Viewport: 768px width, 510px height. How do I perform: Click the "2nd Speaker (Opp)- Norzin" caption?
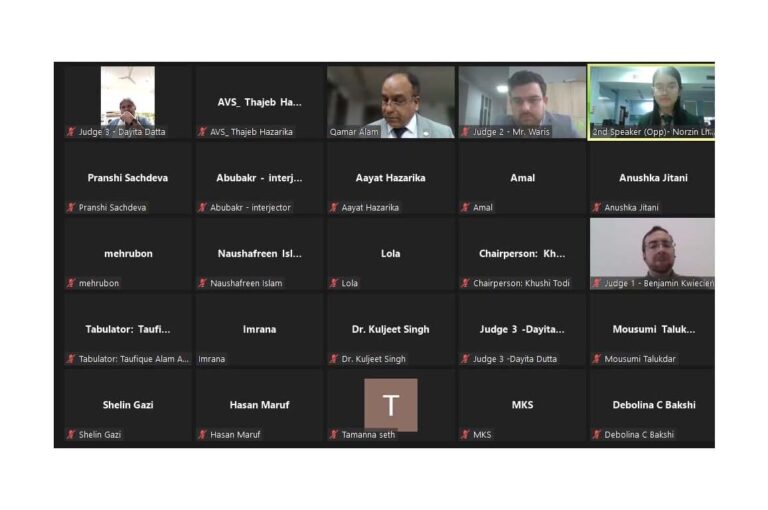(x=653, y=132)
